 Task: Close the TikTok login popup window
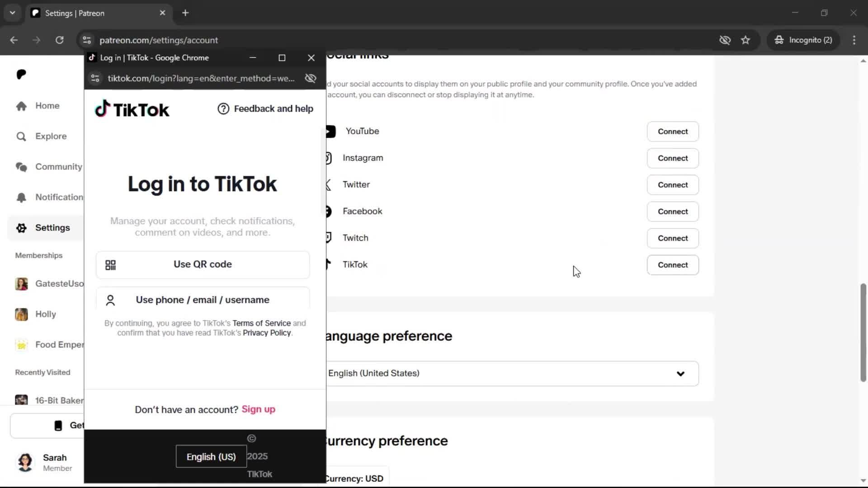click(x=311, y=58)
